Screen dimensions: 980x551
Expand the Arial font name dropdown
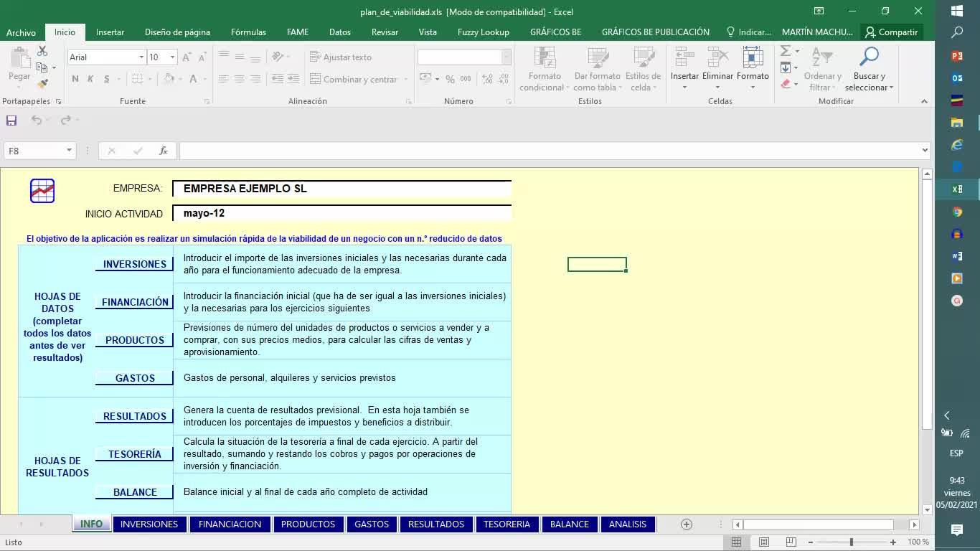tap(141, 57)
